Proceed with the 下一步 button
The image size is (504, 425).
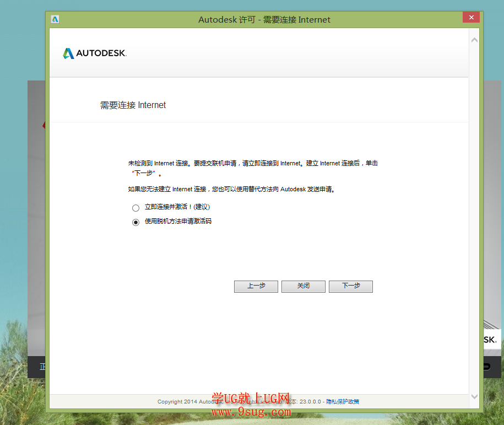(351, 286)
